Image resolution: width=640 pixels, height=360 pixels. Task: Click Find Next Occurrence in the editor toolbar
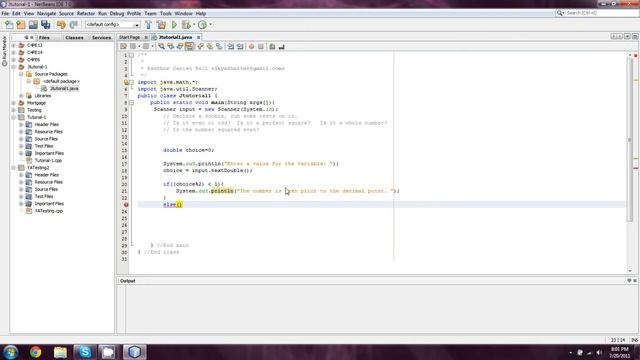click(180, 47)
